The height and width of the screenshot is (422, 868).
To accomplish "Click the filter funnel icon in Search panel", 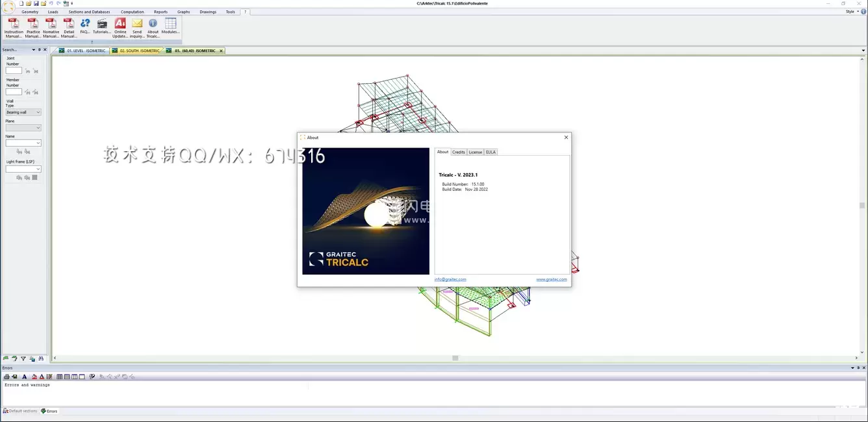I will pyautogui.click(x=23, y=358).
